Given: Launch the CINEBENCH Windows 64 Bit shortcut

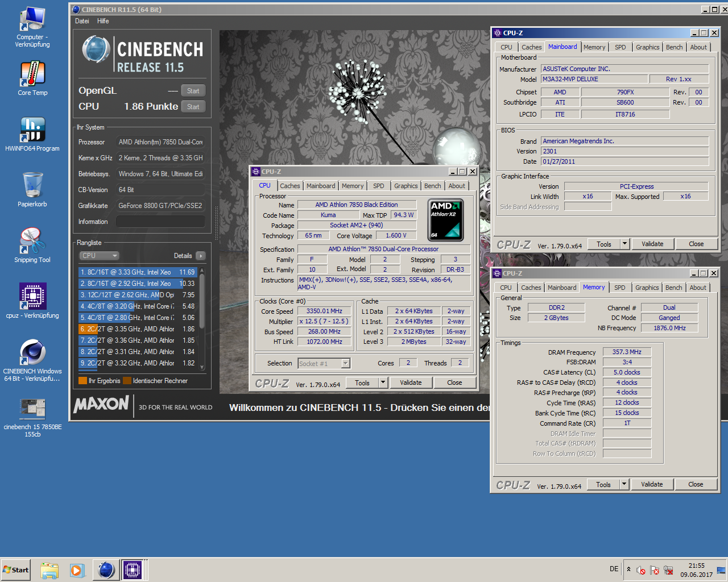Looking at the screenshot, I should click(x=32, y=360).
